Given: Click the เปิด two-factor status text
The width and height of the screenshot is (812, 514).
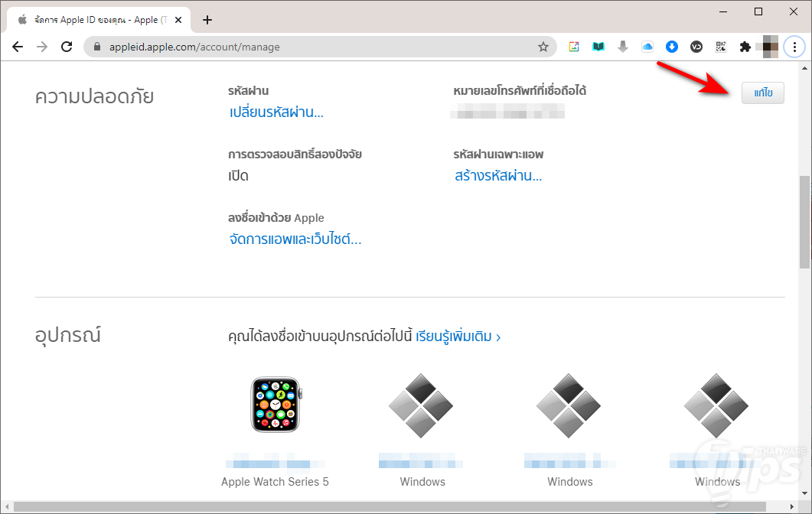Looking at the screenshot, I should (238, 176).
